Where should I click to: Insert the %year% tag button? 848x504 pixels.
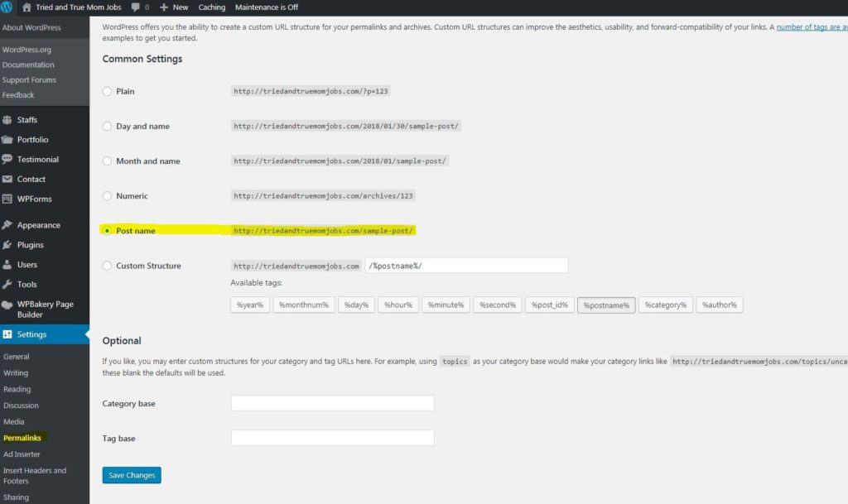[250, 305]
